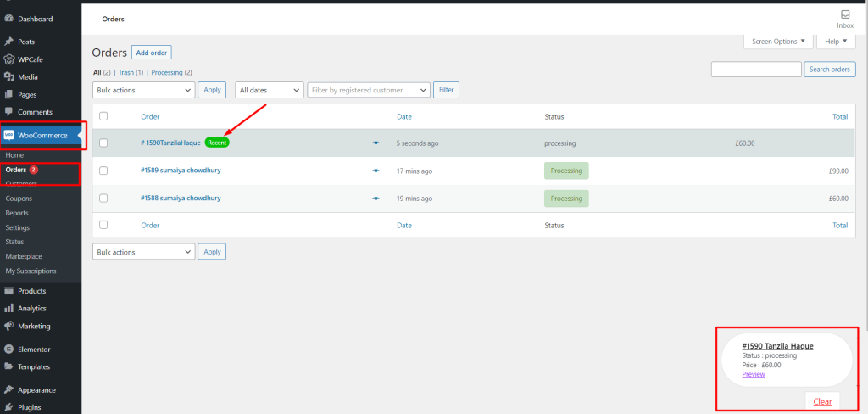This screenshot has width=868, height=414.
Task: Click the Search orders button
Action: [x=829, y=70]
